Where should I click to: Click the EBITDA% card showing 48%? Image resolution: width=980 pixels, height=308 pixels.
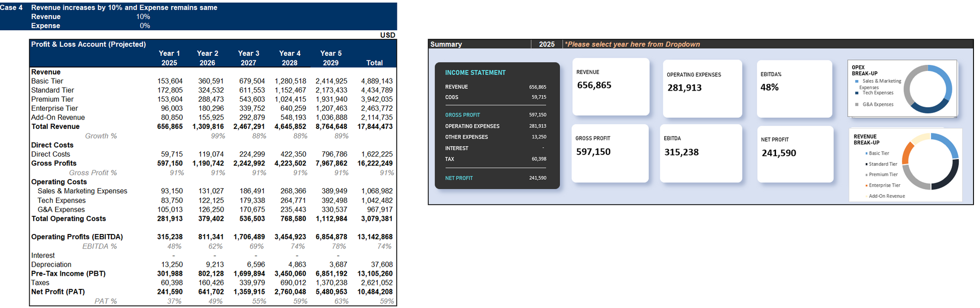click(x=794, y=89)
